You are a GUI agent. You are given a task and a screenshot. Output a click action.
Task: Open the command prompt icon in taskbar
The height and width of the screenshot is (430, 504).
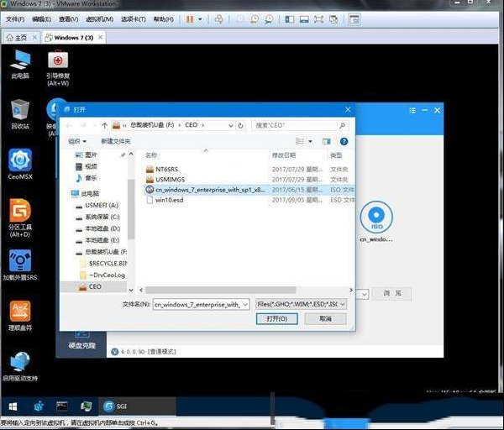(x=61, y=406)
